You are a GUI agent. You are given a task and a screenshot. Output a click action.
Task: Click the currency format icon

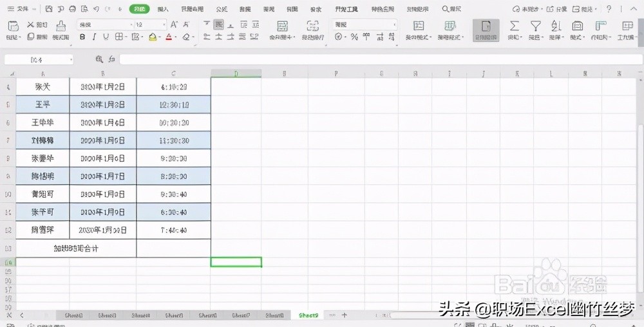point(339,37)
